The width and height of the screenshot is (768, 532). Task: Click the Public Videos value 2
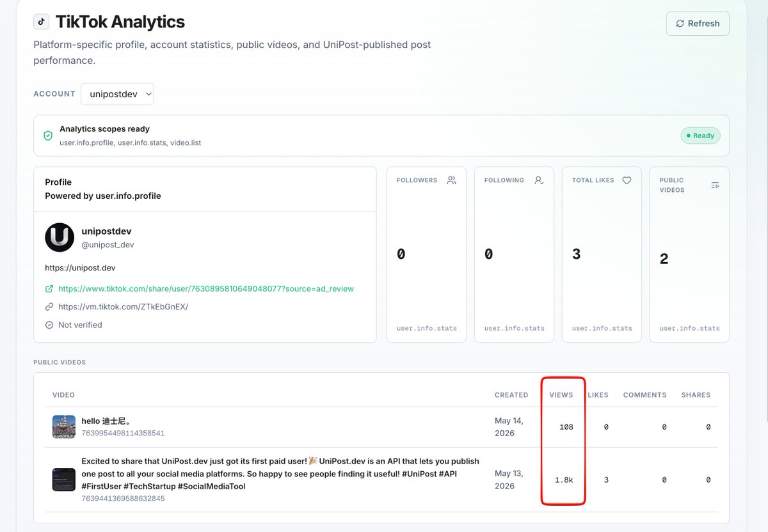point(664,259)
